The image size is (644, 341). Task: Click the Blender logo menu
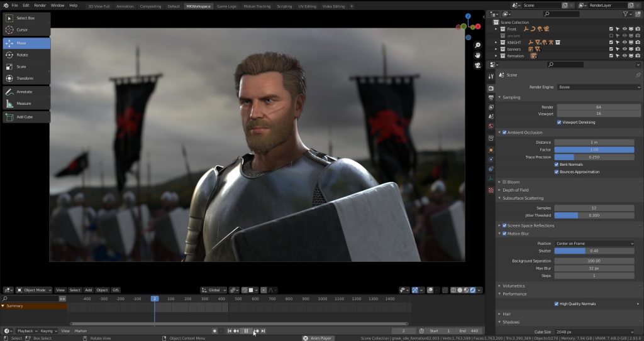pyautogui.click(x=5, y=5)
